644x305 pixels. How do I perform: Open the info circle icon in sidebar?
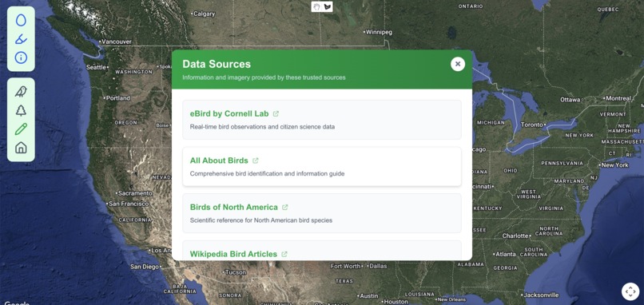tap(21, 57)
